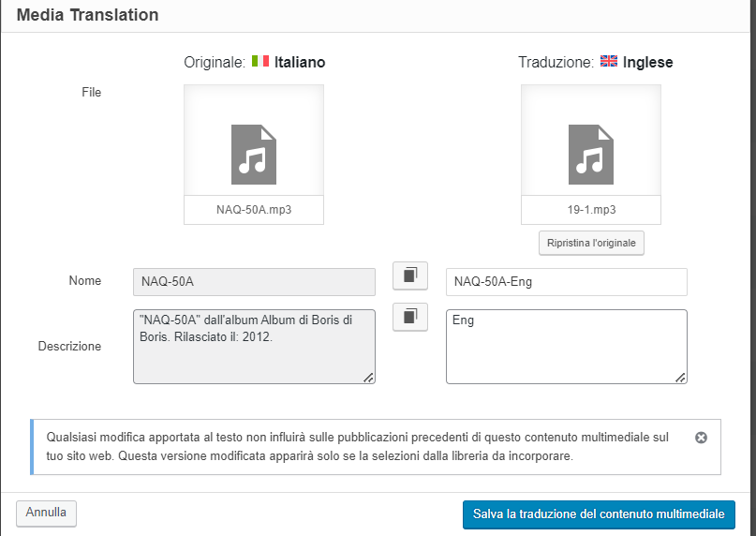Select the 19-1.mp3 file name label

pyautogui.click(x=591, y=210)
